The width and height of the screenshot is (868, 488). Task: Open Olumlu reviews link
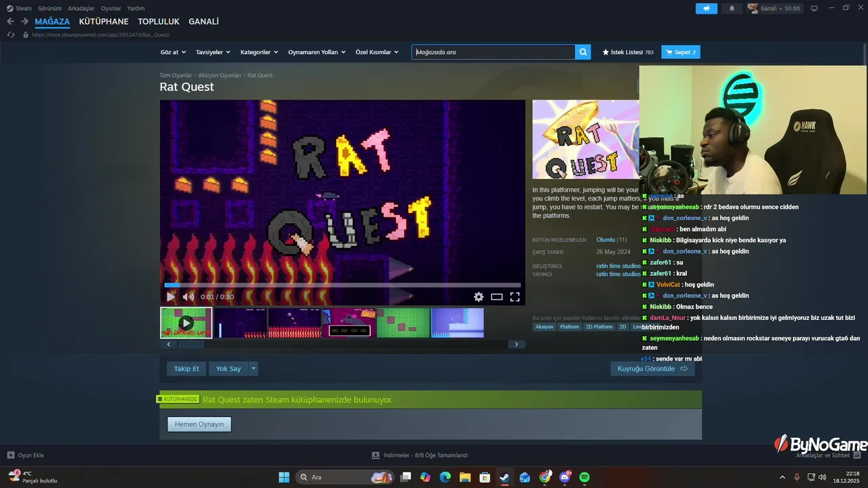(606, 240)
